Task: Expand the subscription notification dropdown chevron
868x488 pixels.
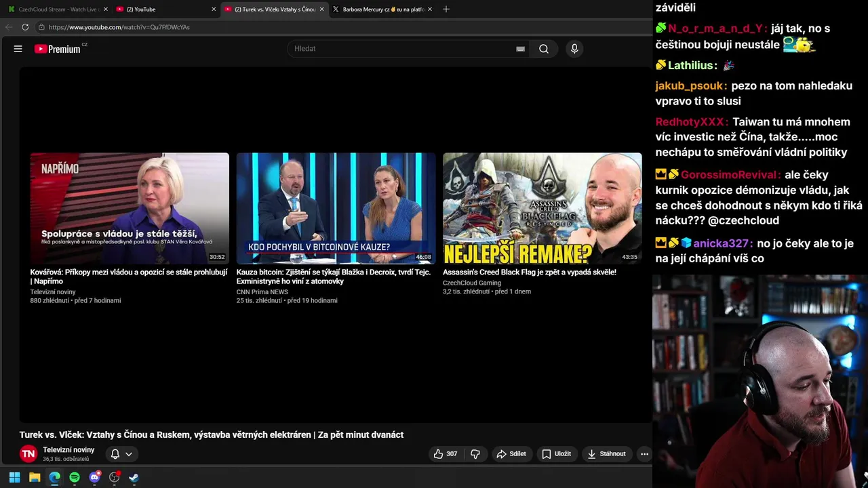Action: 129,454
